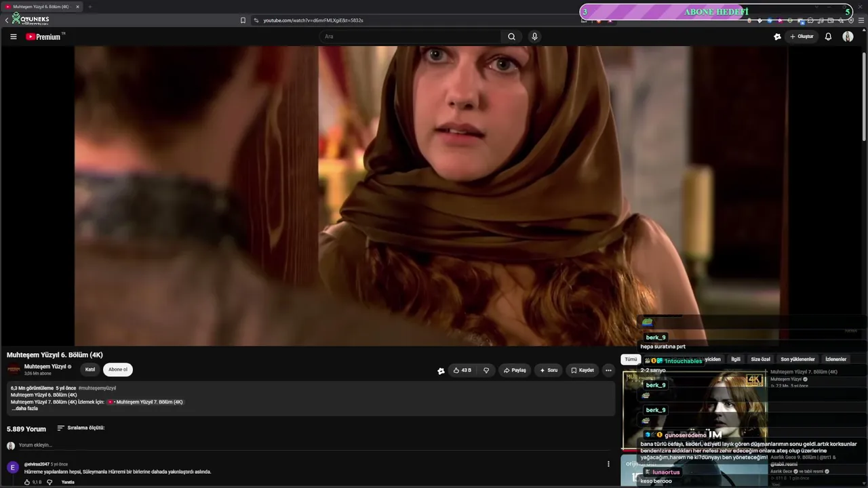Open more actions for the video
The image size is (868, 488).
(608, 370)
